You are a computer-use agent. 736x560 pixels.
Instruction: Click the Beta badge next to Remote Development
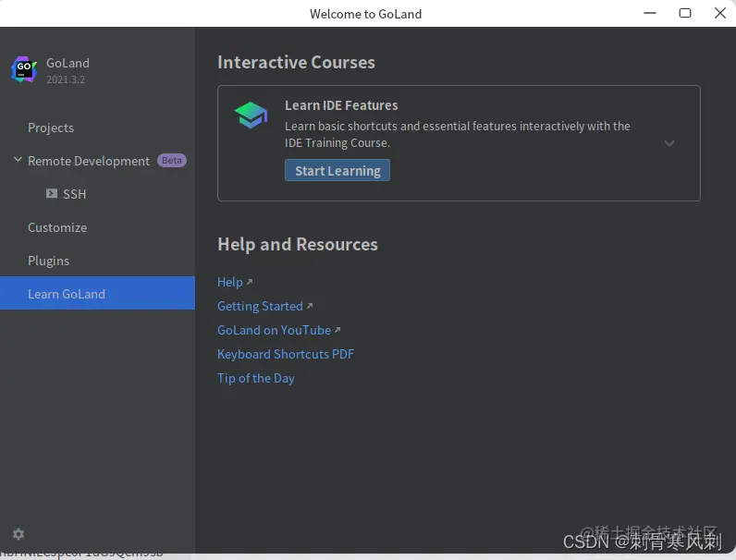[x=172, y=161]
